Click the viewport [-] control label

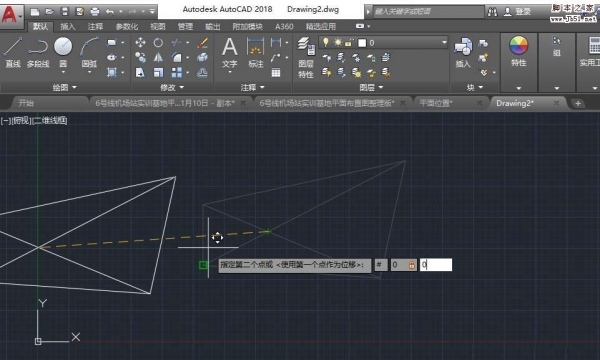[x=6, y=121]
